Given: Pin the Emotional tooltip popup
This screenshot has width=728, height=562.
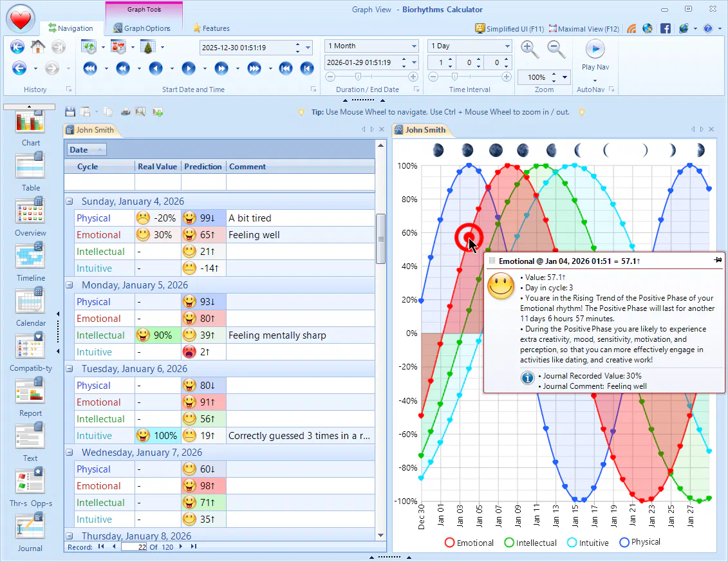Looking at the screenshot, I should tap(718, 259).
